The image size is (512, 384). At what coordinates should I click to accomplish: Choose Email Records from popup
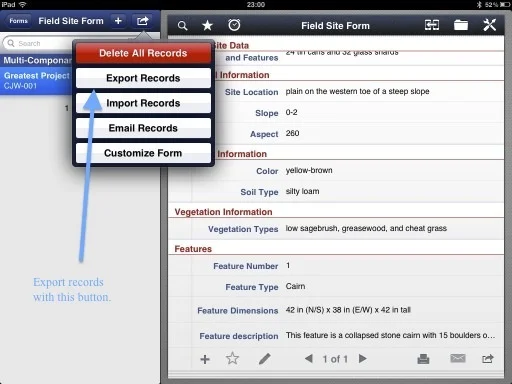(x=143, y=128)
